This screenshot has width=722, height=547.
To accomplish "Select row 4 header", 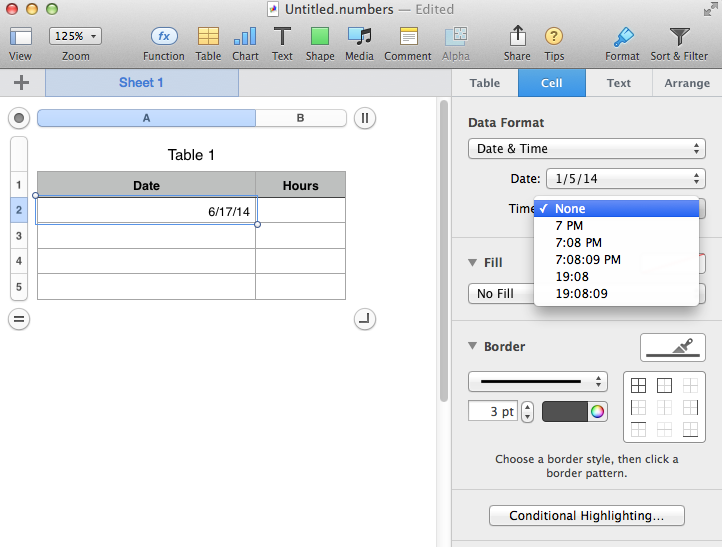I will (19, 261).
